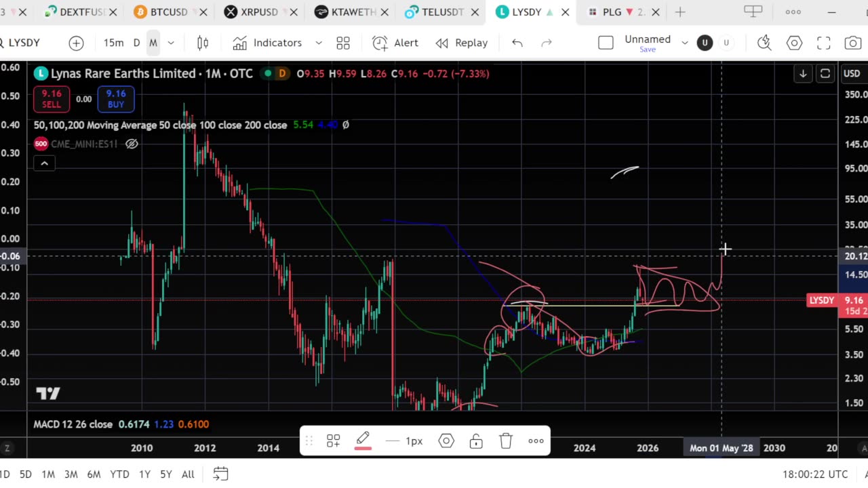
Task: Save the Unnamed layout
Action: (x=647, y=49)
